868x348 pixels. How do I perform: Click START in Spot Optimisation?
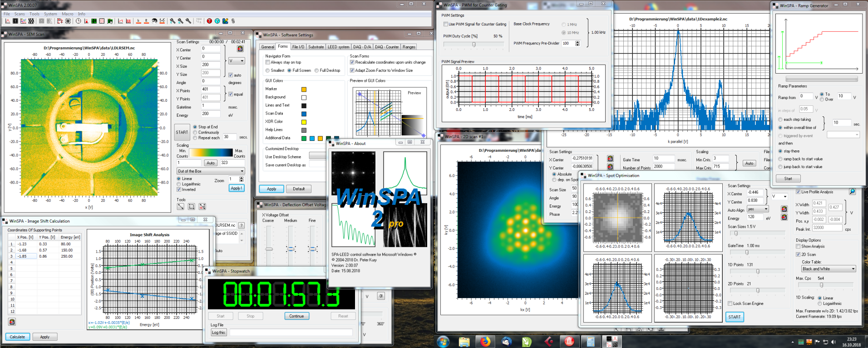pos(735,317)
